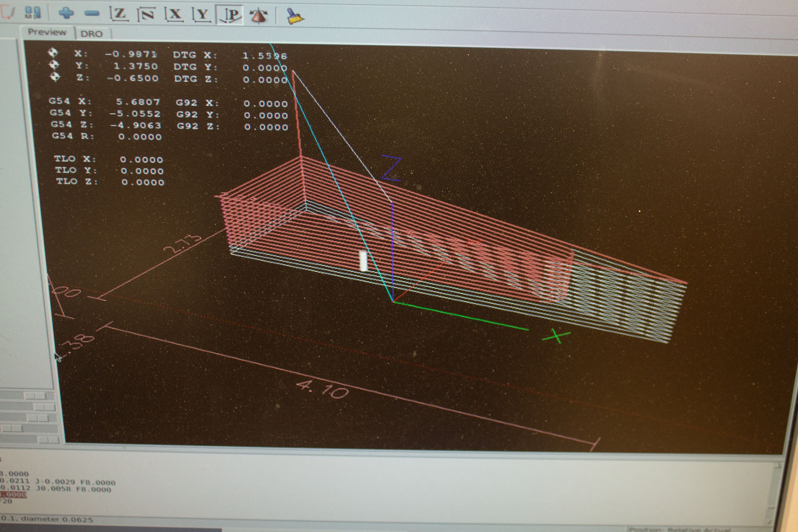Clear live plot with broom icon
Screen dimensions: 798x532
coord(295,16)
